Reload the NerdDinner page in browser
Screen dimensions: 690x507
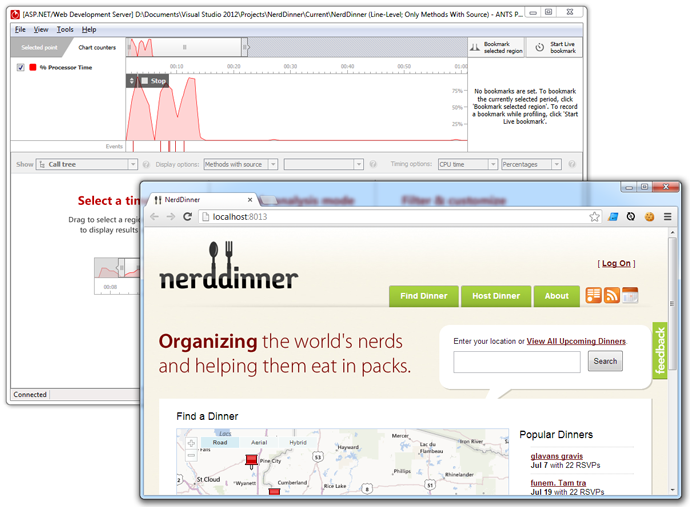pos(187,216)
